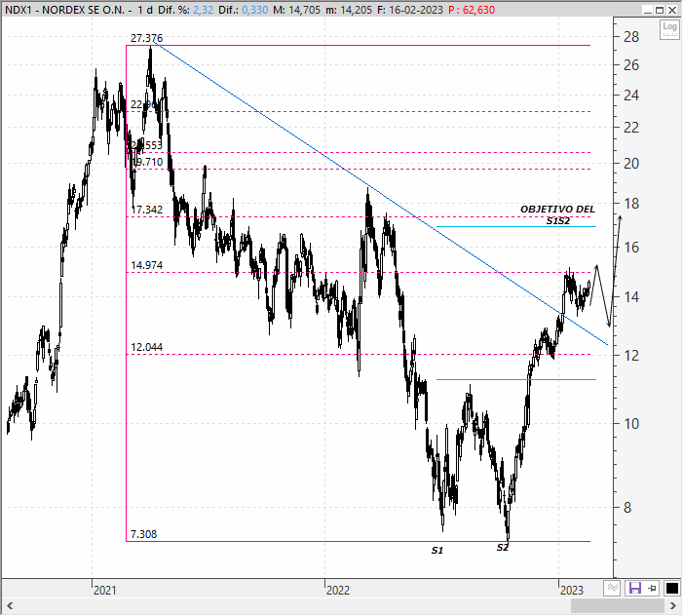Click the horizontal scrollbar left arrow

(10, 606)
